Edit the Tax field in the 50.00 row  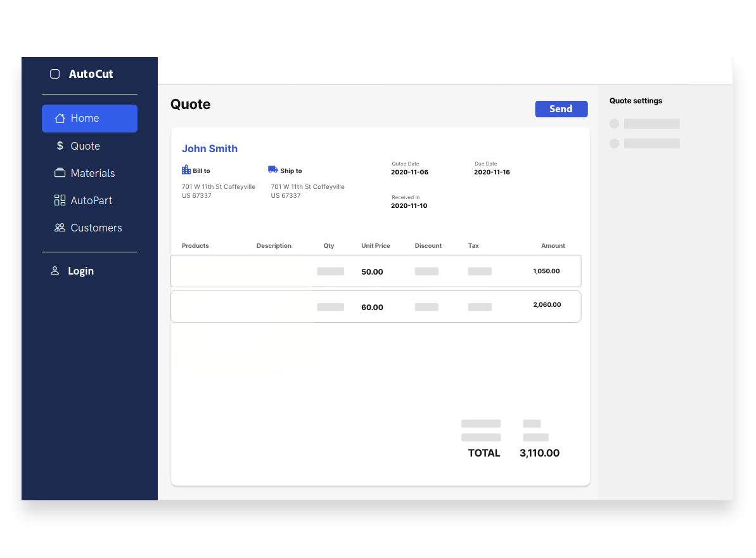coord(480,271)
